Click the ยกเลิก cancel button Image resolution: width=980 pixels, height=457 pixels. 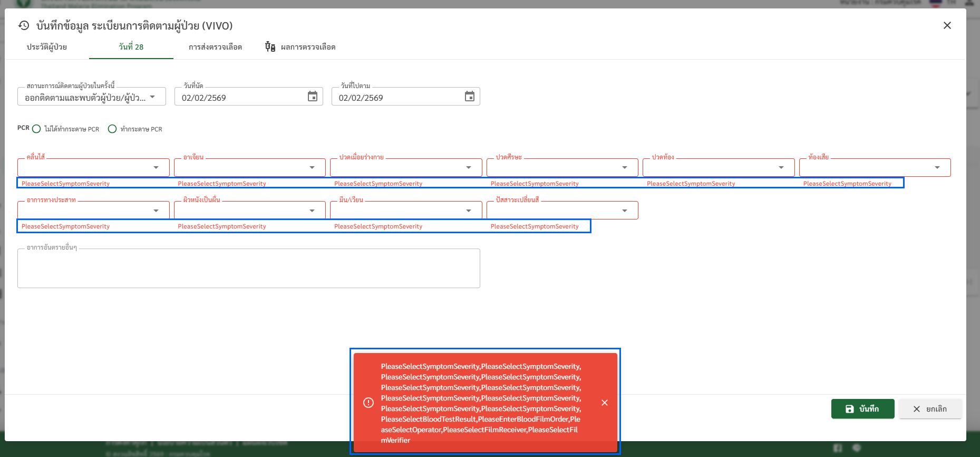930,409
